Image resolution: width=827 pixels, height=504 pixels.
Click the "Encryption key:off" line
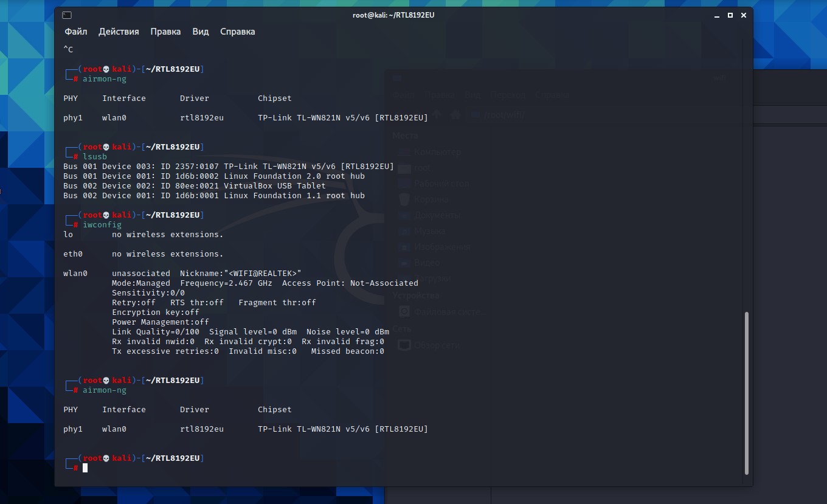pos(156,312)
